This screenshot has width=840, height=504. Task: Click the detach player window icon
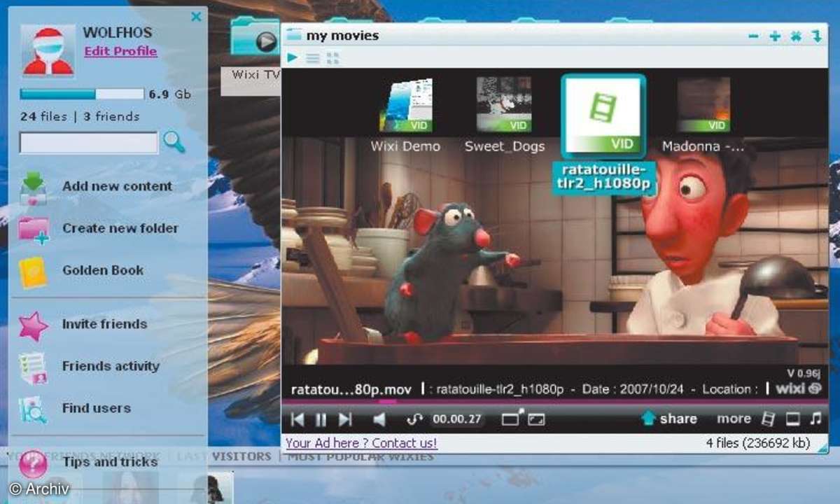click(x=513, y=419)
